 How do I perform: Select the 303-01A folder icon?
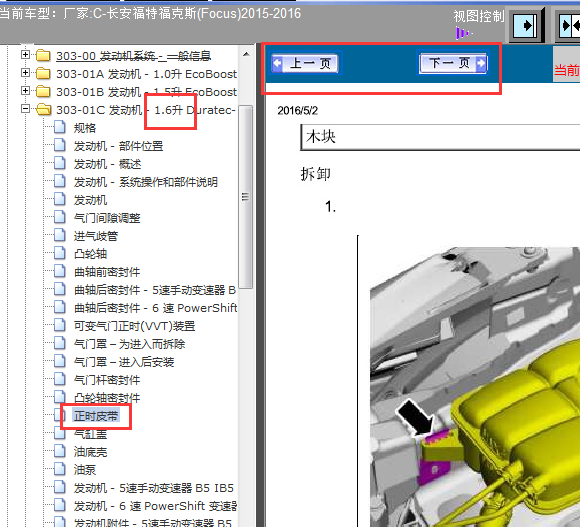click(x=43, y=73)
